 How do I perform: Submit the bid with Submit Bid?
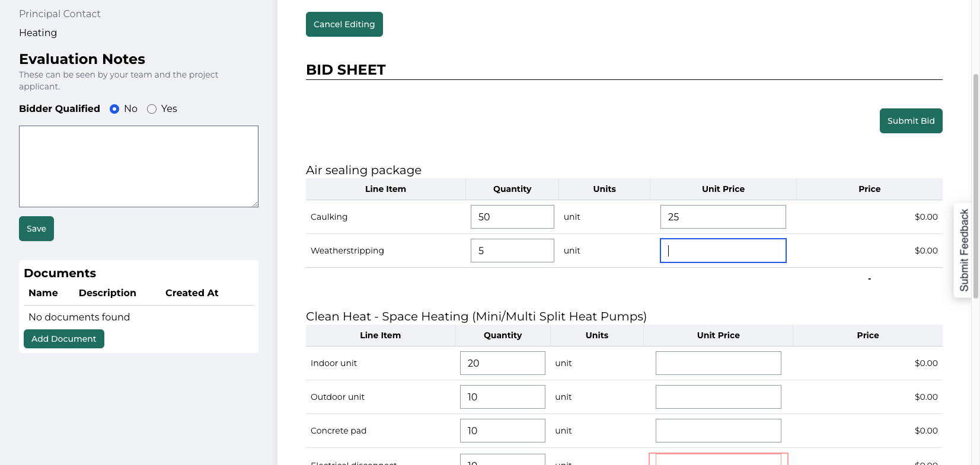coord(911,121)
